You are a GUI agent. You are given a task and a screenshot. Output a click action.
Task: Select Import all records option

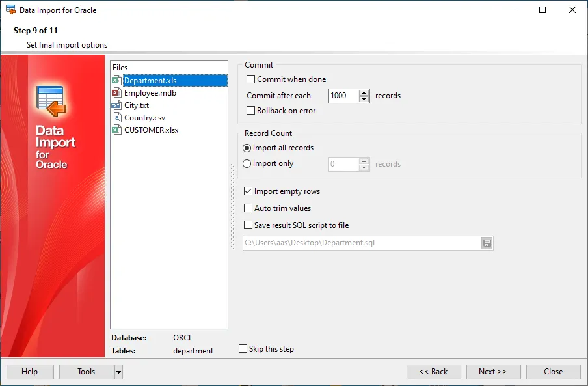pyautogui.click(x=247, y=148)
